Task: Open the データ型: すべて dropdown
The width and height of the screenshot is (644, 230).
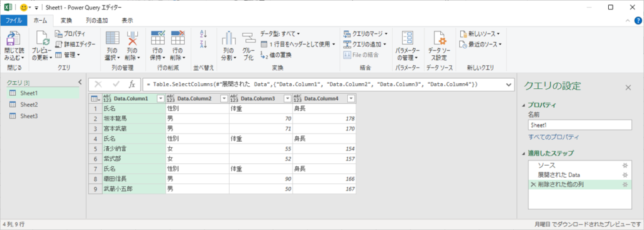Action: pyautogui.click(x=280, y=34)
